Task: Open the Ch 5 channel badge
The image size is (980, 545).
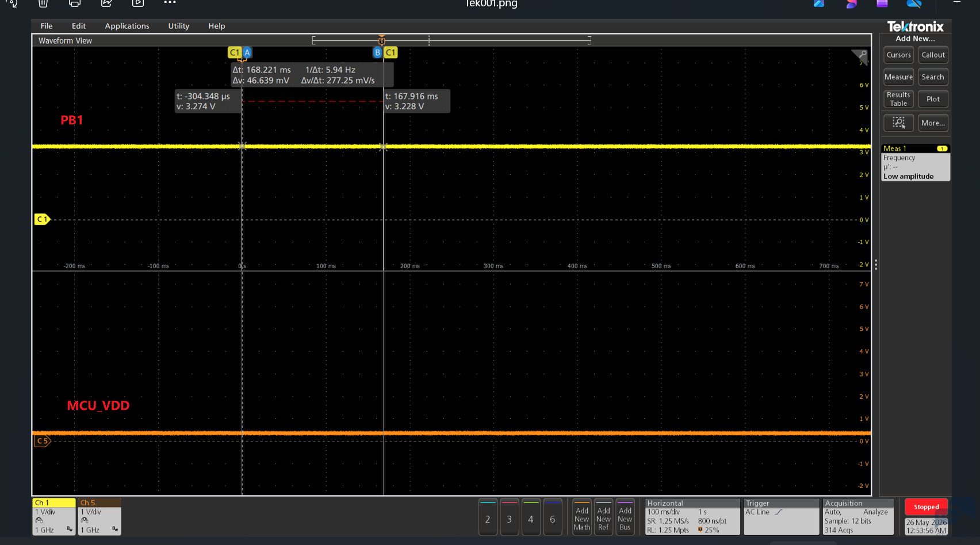Action: pyautogui.click(x=99, y=517)
